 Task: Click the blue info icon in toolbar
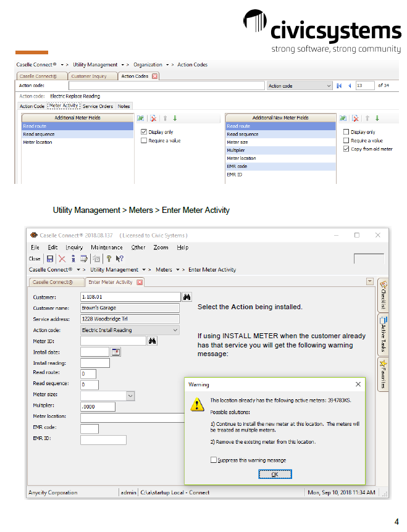(73, 259)
